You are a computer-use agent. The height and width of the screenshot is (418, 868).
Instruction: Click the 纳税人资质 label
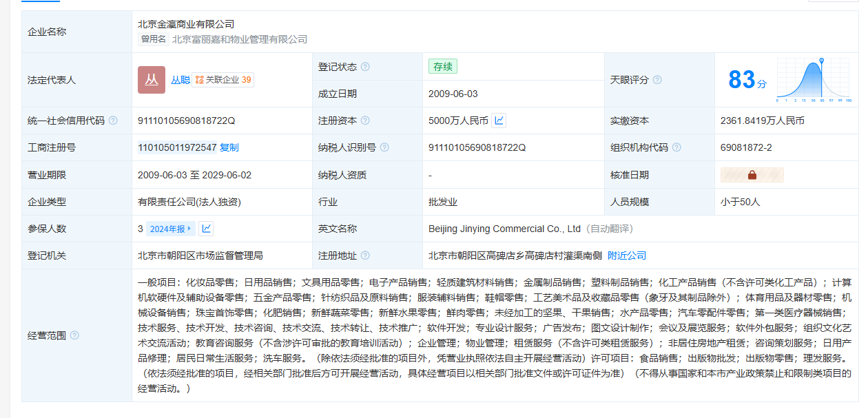coord(342,175)
